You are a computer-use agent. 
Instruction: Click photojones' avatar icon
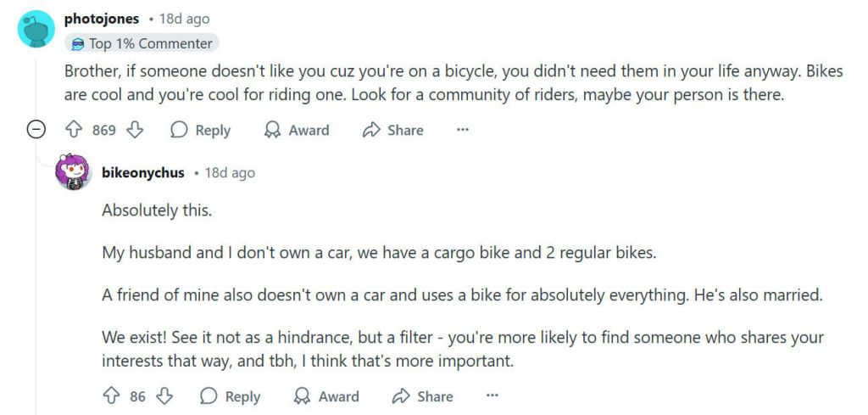[x=36, y=29]
